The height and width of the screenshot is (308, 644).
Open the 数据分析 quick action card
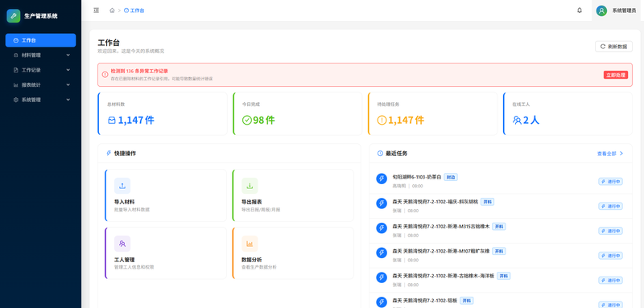pos(293,253)
